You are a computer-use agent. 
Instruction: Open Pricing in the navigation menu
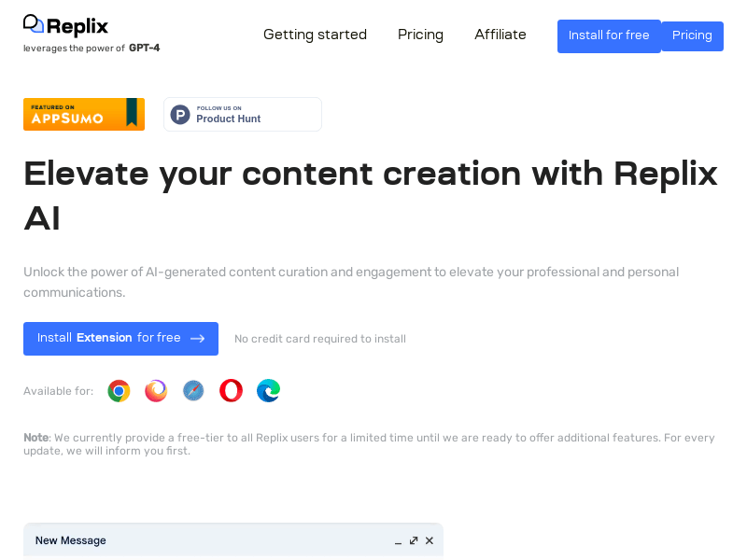[420, 35]
